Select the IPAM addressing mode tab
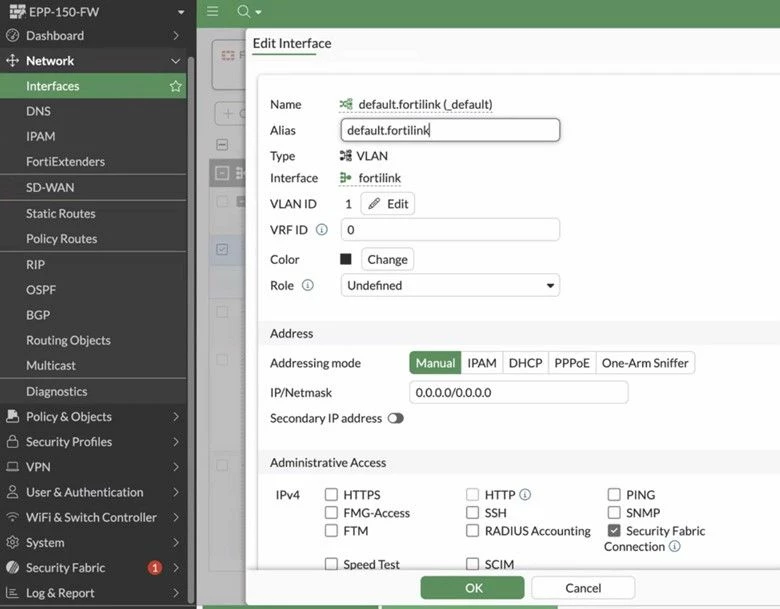Viewport: 780px width, 609px height. pyautogui.click(x=482, y=363)
